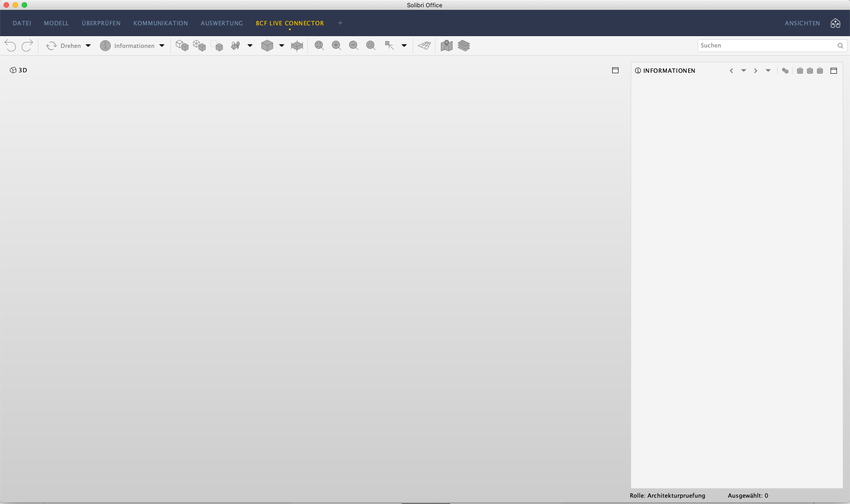Open the cube view dropdown arrow
Screen dimensions: 850x504
coord(282,46)
